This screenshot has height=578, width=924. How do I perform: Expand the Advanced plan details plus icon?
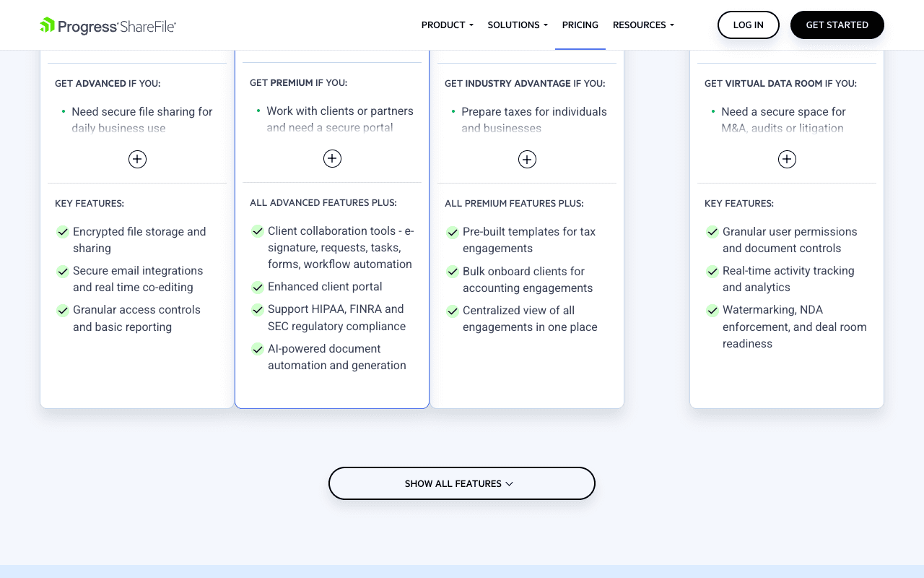coord(137,160)
